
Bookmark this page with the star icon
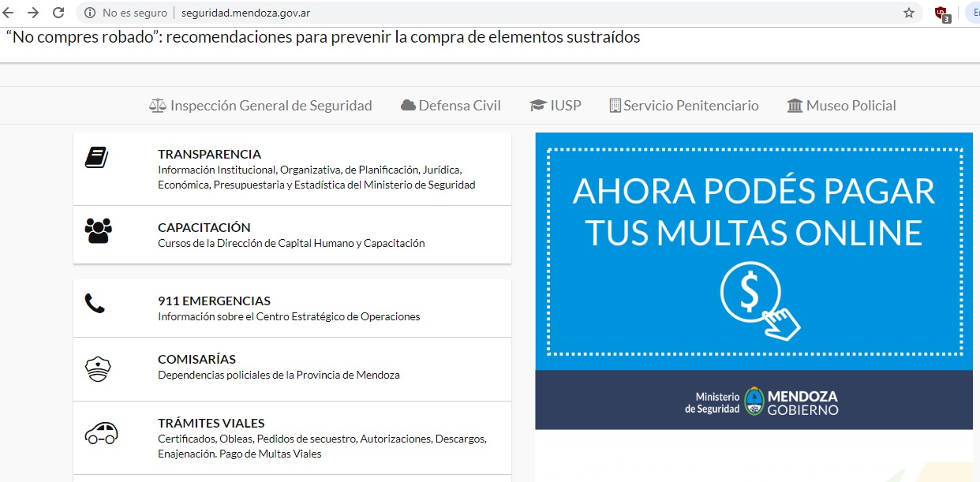coord(909,13)
